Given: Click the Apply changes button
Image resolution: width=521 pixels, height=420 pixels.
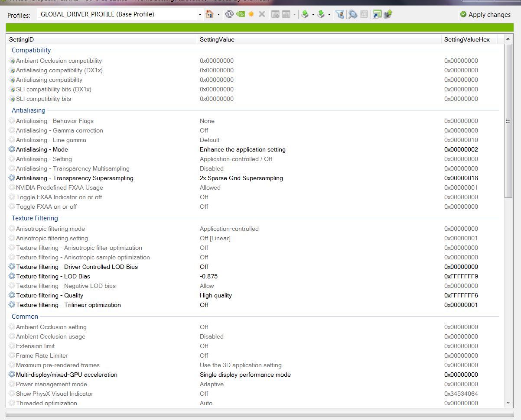Looking at the screenshot, I should [485, 14].
